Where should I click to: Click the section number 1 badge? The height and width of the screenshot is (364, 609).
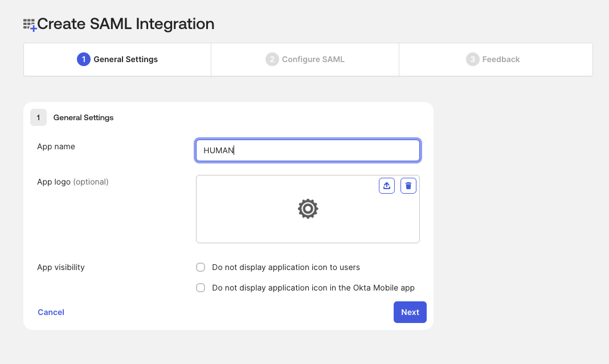(38, 117)
